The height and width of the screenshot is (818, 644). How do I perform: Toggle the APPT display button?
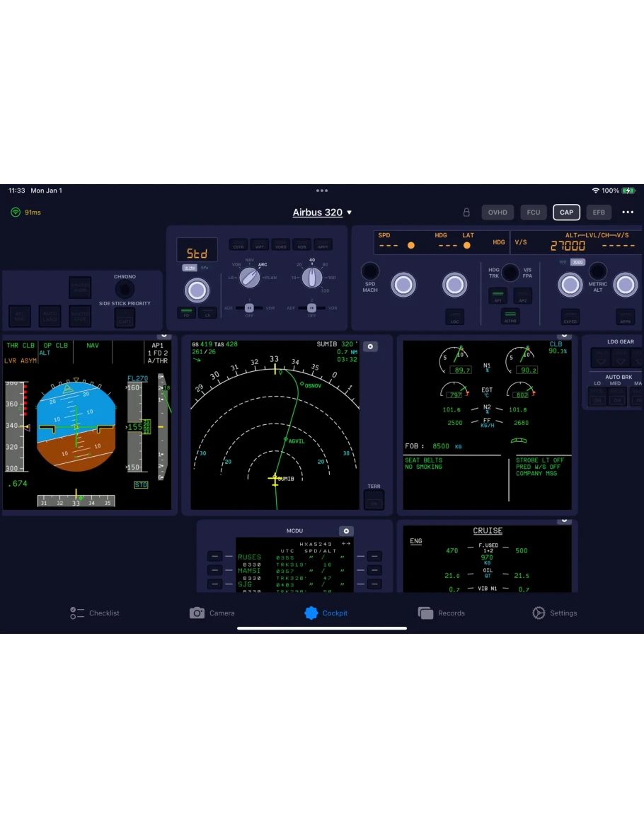pyautogui.click(x=323, y=244)
